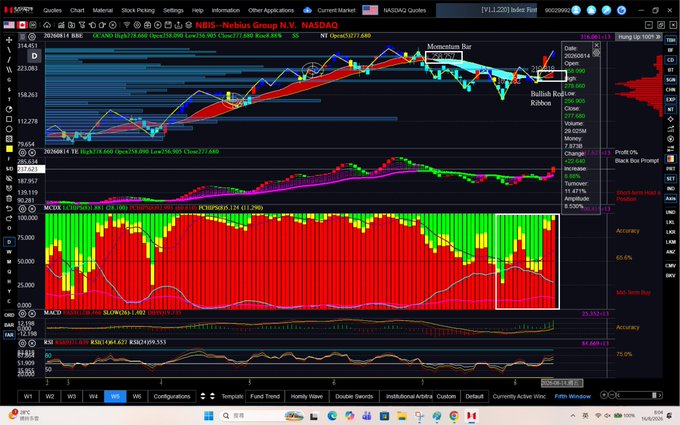Toggle the close circle icon of MACD panel
This screenshot has height=425, width=680.
[x=32, y=314]
